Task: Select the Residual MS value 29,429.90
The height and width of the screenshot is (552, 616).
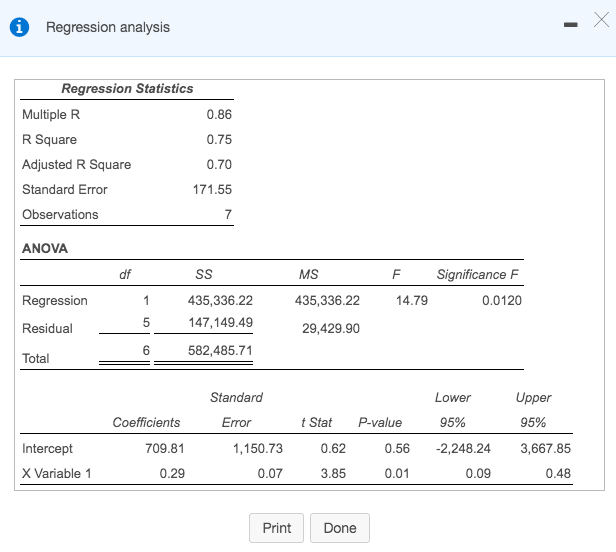Action: pos(331,328)
